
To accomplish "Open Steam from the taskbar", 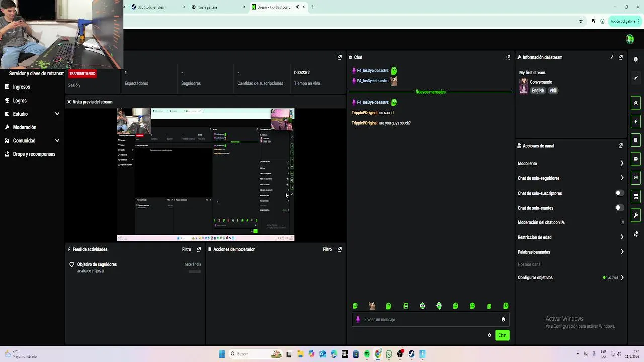I will point(412,354).
